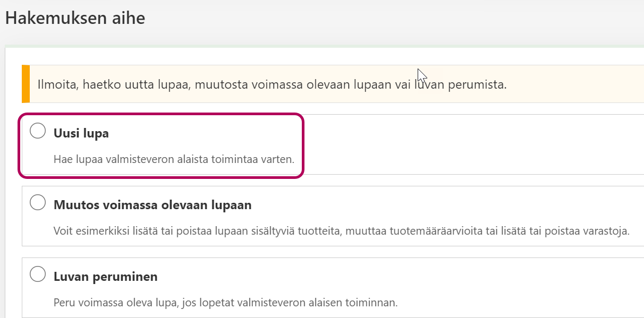
Task: Click the description starting with Peru voimassa
Action: pos(225,303)
